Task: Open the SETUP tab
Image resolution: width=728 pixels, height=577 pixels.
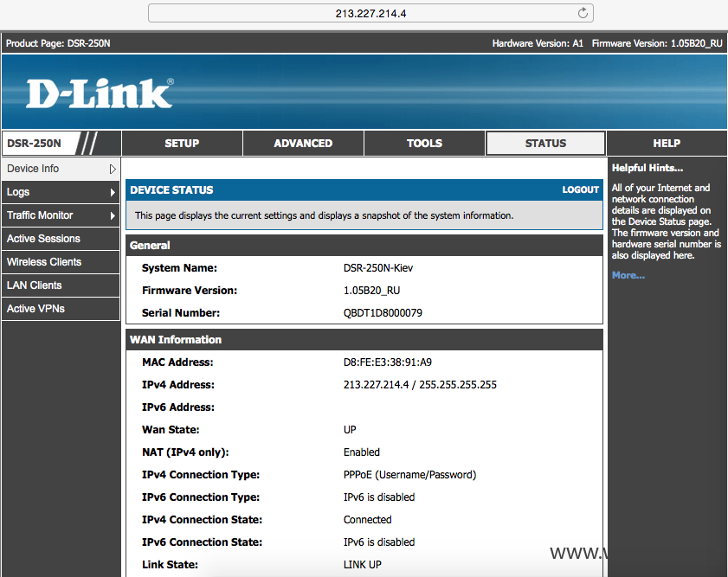Action: [x=182, y=144]
